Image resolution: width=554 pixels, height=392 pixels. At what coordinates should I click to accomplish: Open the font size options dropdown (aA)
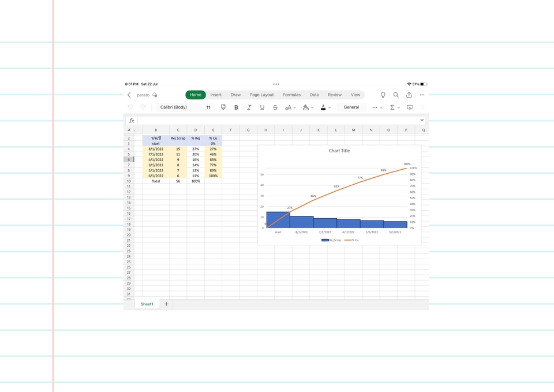[x=290, y=107]
